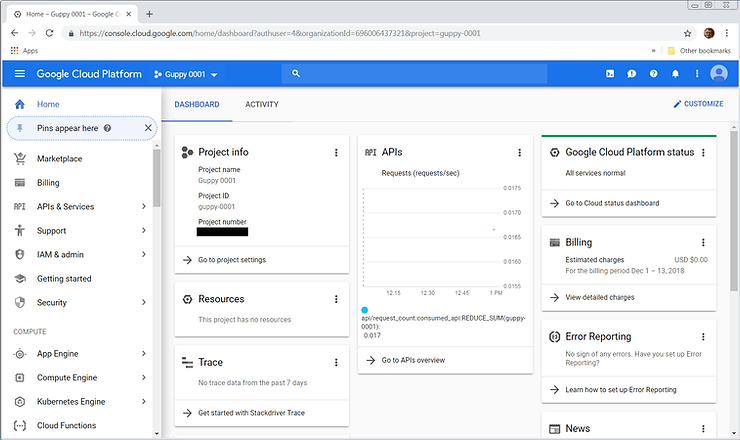Screen dimensions: 740x440
Task: Go to APIs overview link
Action: tap(413, 360)
